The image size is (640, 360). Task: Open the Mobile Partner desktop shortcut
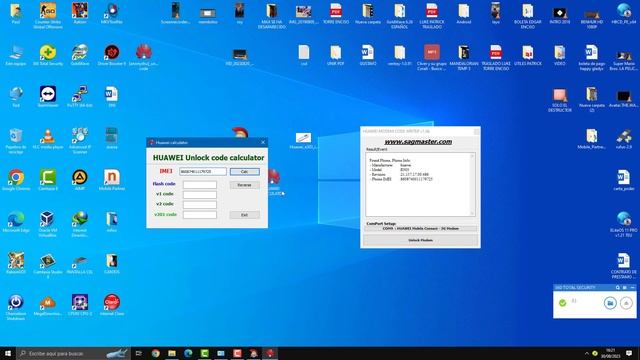pyautogui.click(x=112, y=180)
